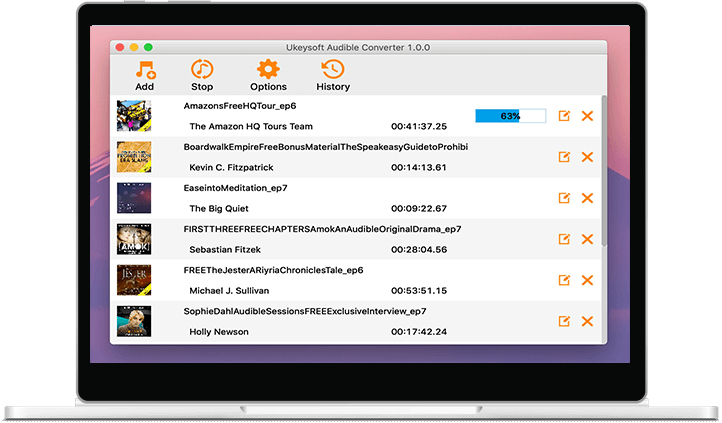The image size is (722, 423).
Task: Click the FREETheJesterARiyriaChroniclesTale_ep6 title
Action: 274,270
